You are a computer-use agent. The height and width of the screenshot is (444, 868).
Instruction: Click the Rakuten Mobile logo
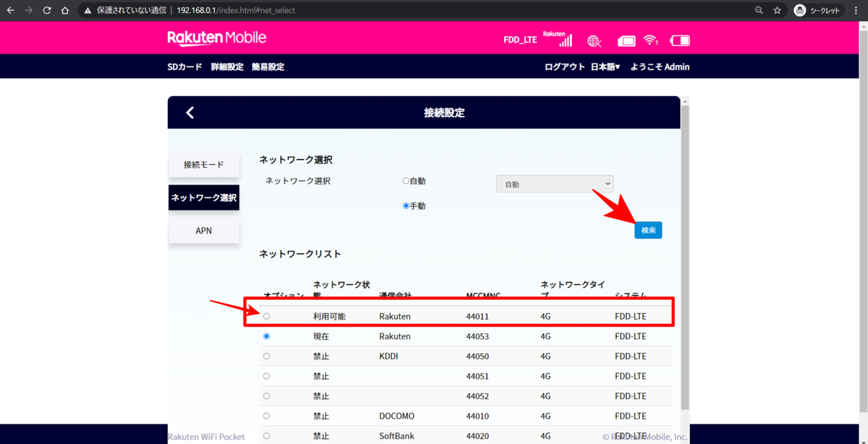click(217, 38)
